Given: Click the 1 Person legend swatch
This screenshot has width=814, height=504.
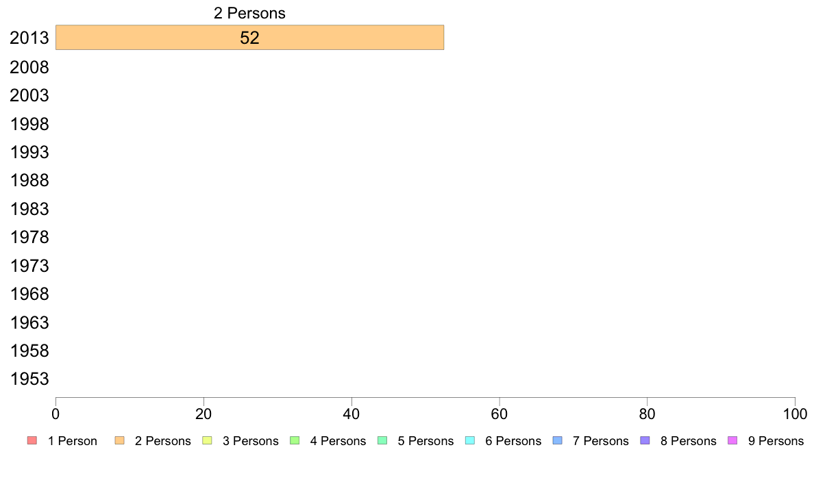Looking at the screenshot, I should 32,441.
